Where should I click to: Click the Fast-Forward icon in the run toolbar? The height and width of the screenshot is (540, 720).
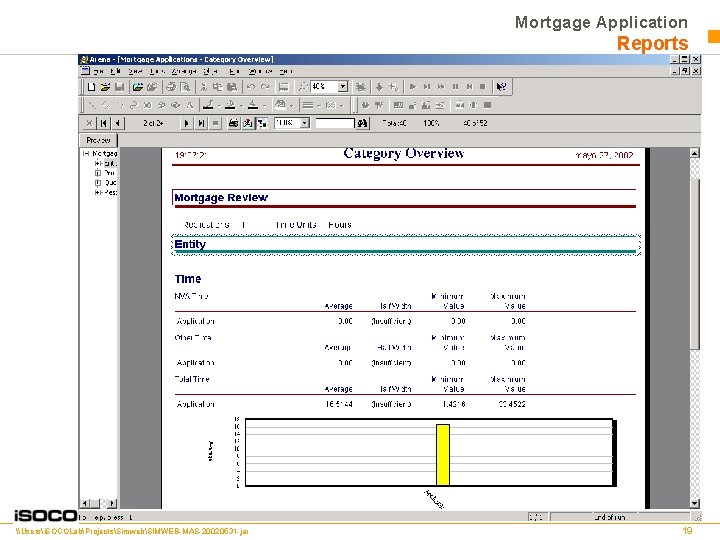pos(441,86)
